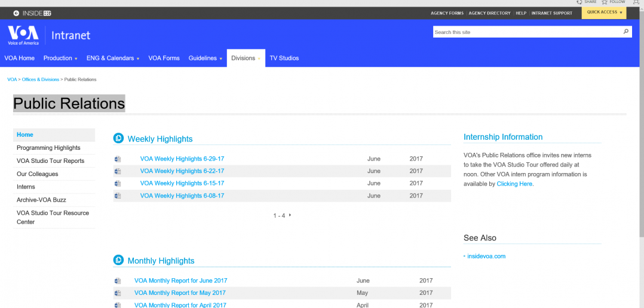The height and width of the screenshot is (308, 644).
Task: Open VOA Weekly Highlights 6-22-17
Action: tap(182, 171)
